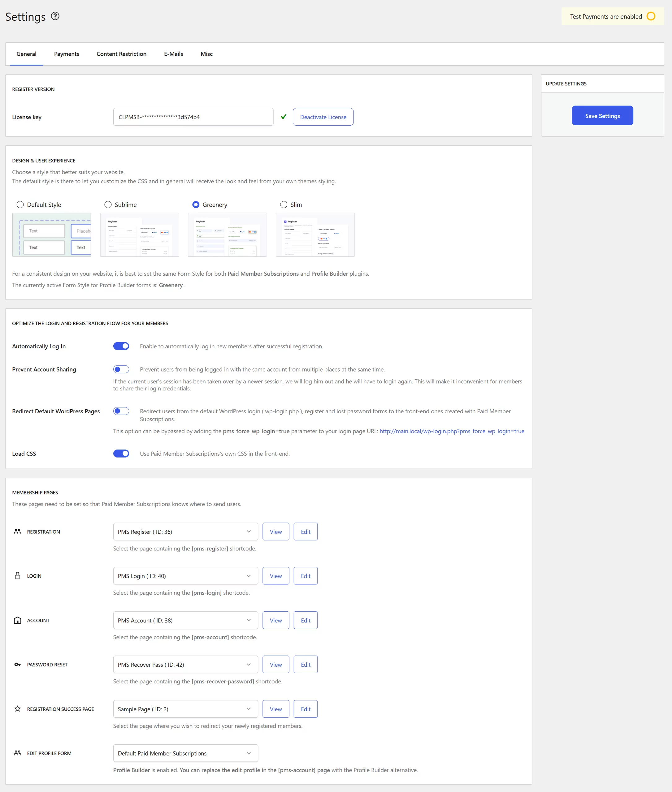Click the Edit Profile Form people icon

(x=18, y=753)
